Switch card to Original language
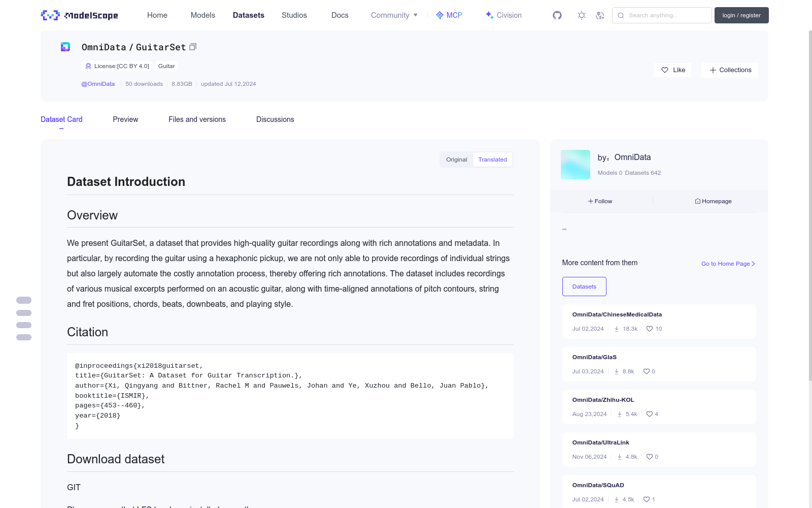 point(457,160)
